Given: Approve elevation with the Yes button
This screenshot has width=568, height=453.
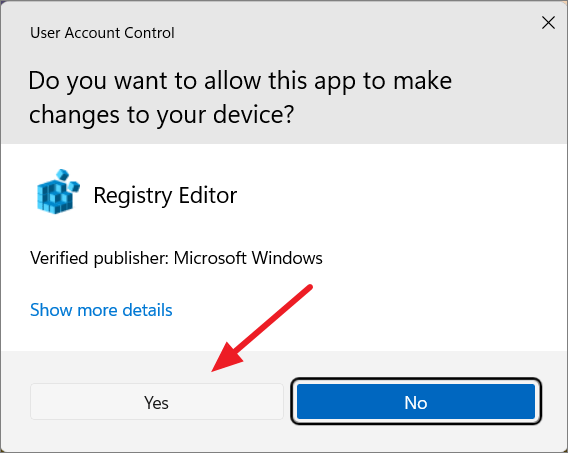Looking at the screenshot, I should (x=156, y=402).
